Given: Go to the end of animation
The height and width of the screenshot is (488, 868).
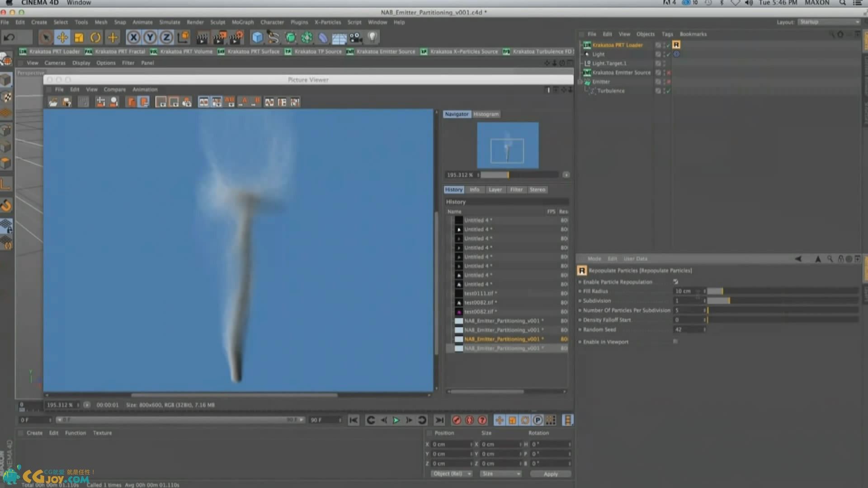Looking at the screenshot, I should 439,420.
